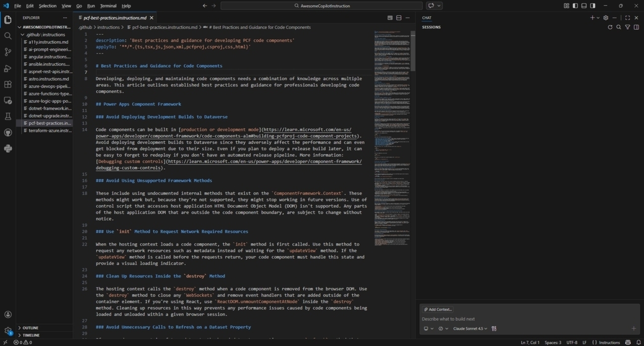The width and height of the screenshot is (644, 346).
Task: Open chat settings gear icon
Action: coord(605,18)
